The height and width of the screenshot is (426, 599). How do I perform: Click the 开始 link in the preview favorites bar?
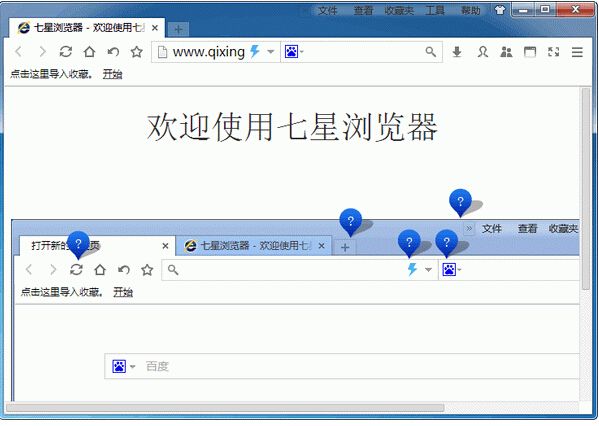coord(123,292)
